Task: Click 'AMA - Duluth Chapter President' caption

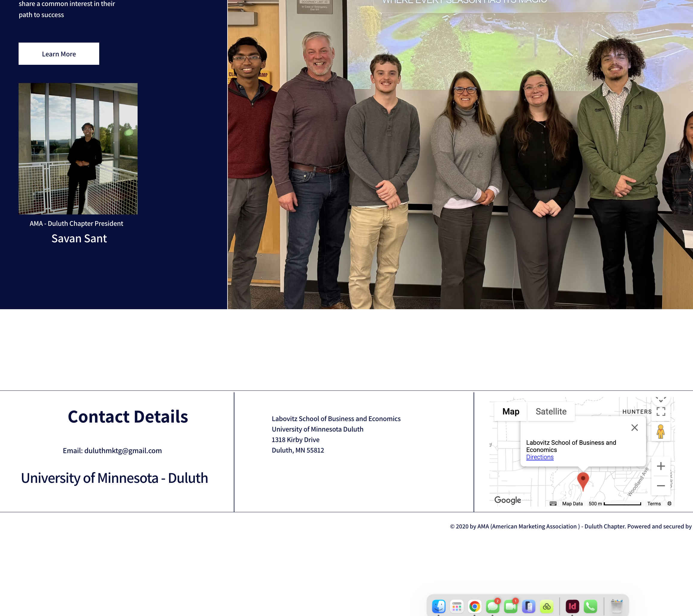Action: 76,223
